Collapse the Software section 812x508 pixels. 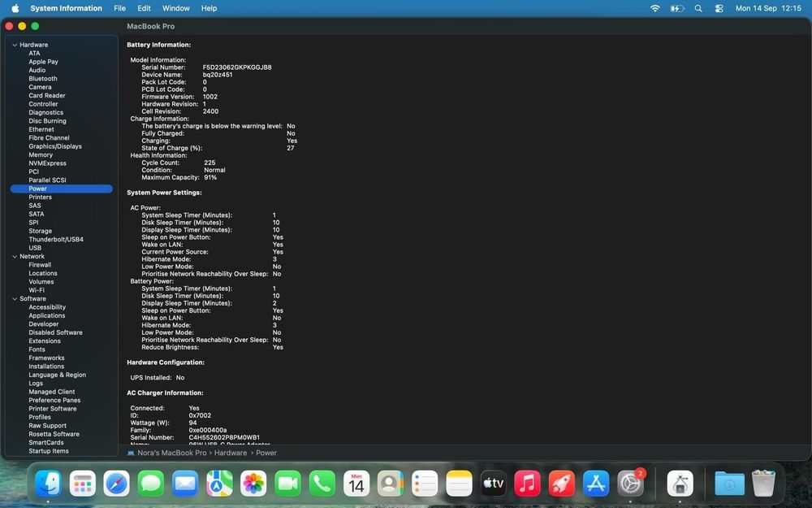pyautogui.click(x=15, y=299)
